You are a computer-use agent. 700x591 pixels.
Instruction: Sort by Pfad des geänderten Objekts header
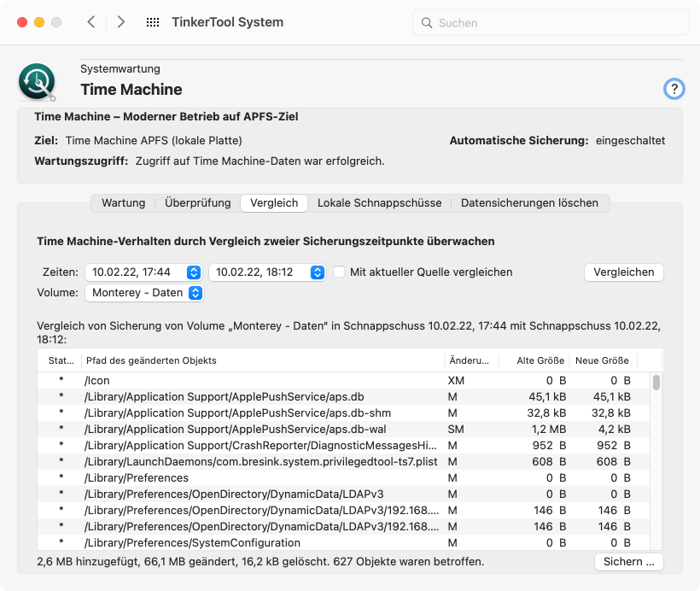263,360
